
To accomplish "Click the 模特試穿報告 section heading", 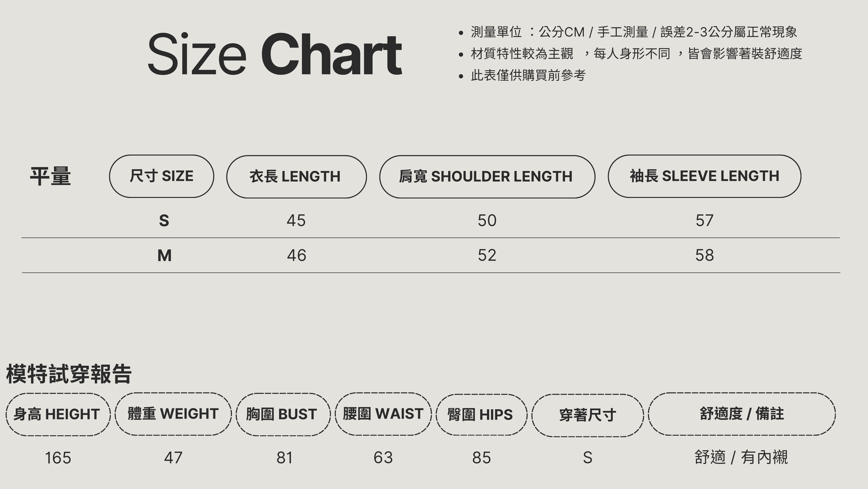I will pos(69,374).
